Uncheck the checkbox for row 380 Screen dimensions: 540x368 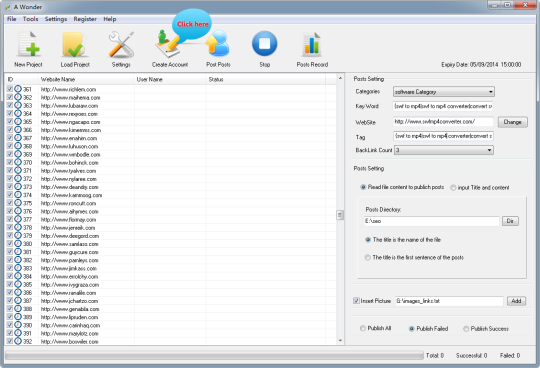(10, 243)
